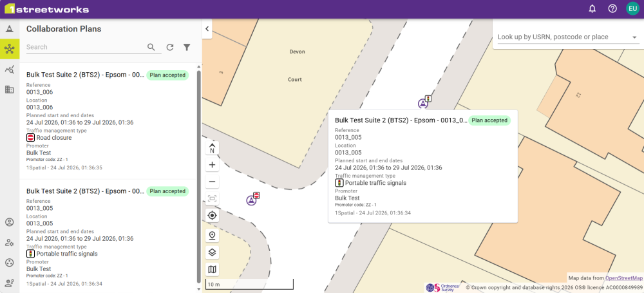The height and width of the screenshot is (293, 644).
Task: Open the plans filter
Action: coord(187,47)
